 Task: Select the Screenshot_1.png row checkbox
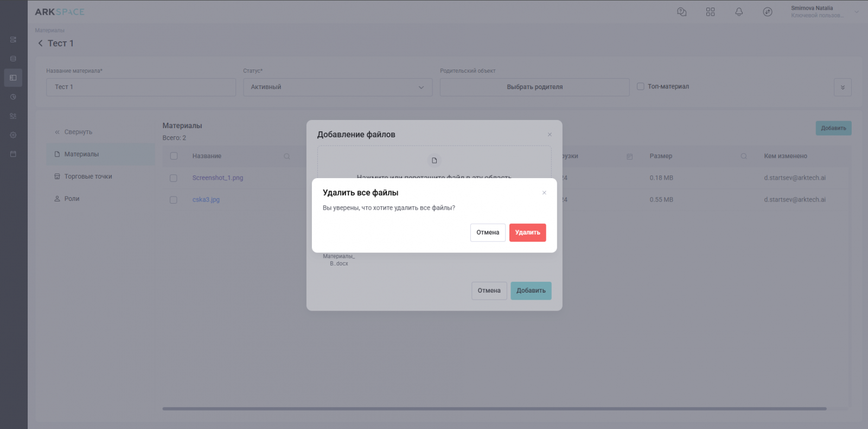pyautogui.click(x=174, y=178)
